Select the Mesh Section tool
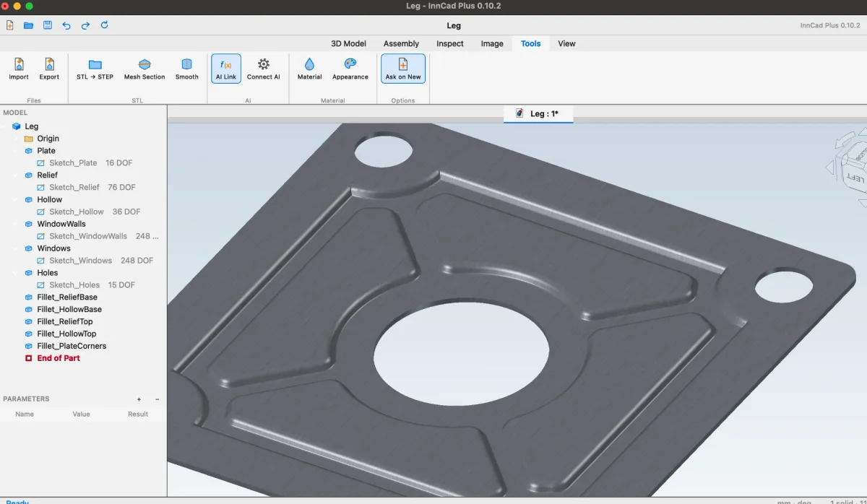This screenshot has width=867, height=504. tap(144, 69)
